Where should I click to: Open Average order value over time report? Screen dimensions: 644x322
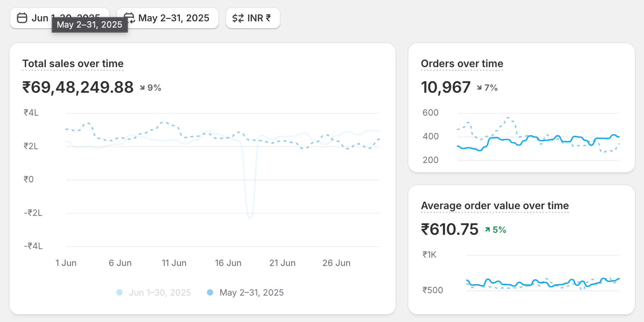(x=495, y=206)
